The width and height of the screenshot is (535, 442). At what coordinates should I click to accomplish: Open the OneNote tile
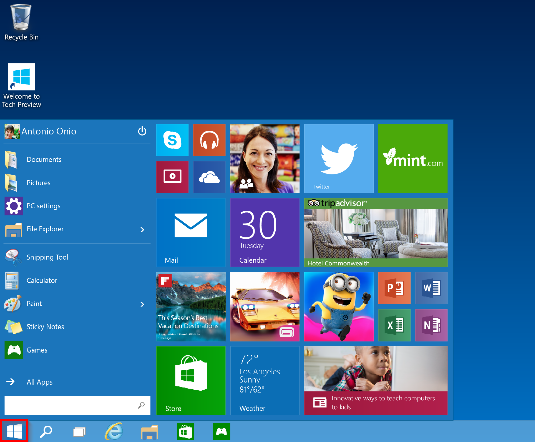click(x=431, y=325)
